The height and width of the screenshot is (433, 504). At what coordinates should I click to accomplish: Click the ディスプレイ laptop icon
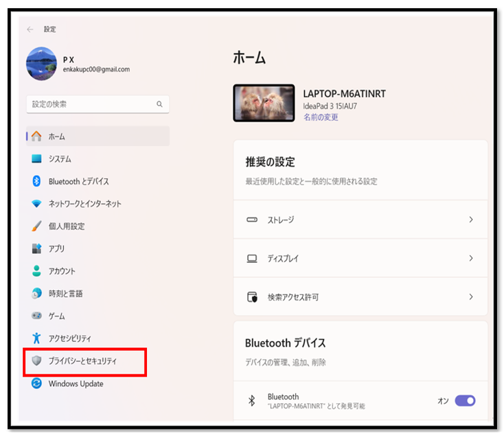[x=252, y=258]
